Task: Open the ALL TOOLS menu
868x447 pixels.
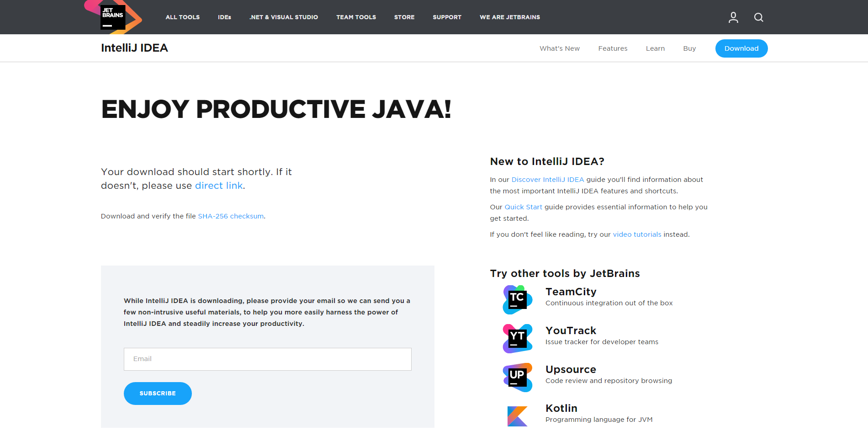Action: [183, 17]
